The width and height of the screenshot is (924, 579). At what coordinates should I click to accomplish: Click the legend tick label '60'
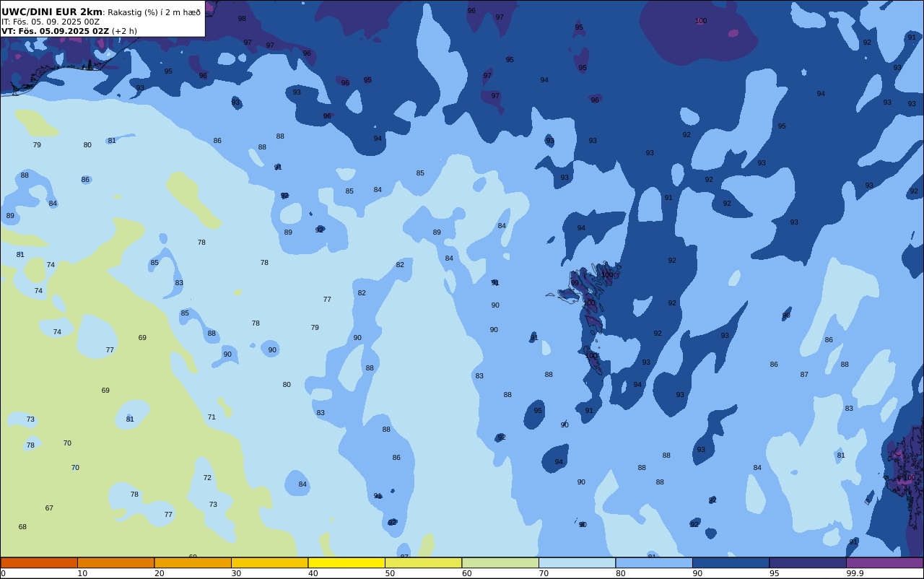pyautogui.click(x=466, y=573)
